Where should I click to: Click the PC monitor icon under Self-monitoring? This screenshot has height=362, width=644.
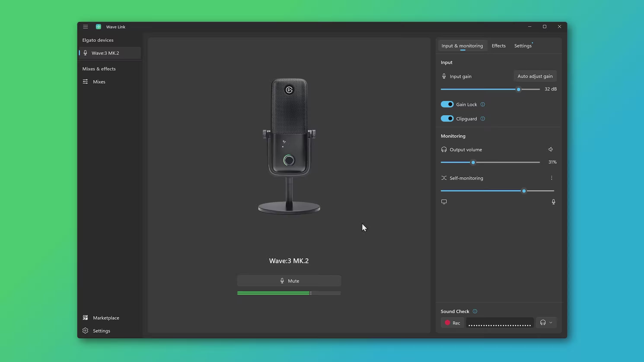pos(444,202)
